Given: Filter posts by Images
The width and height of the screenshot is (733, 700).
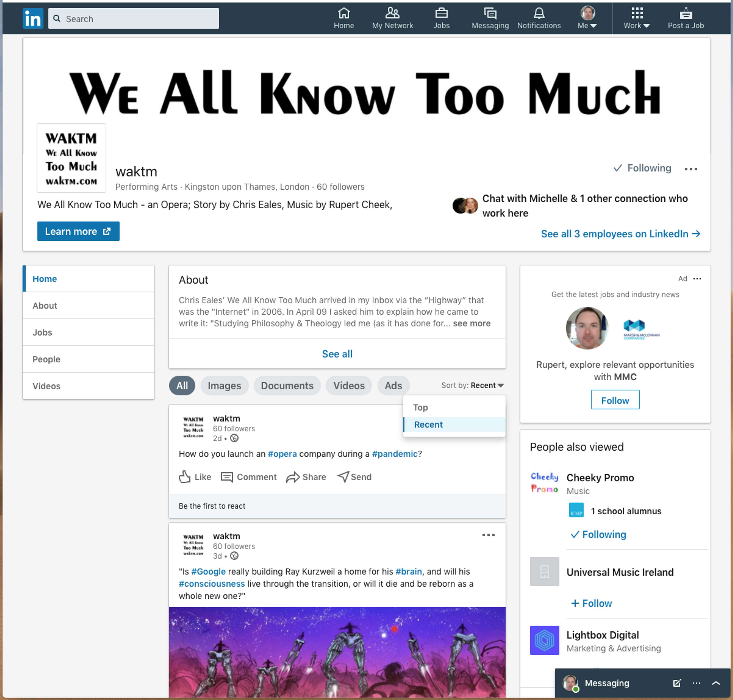Looking at the screenshot, I should (x=224, y=386).
